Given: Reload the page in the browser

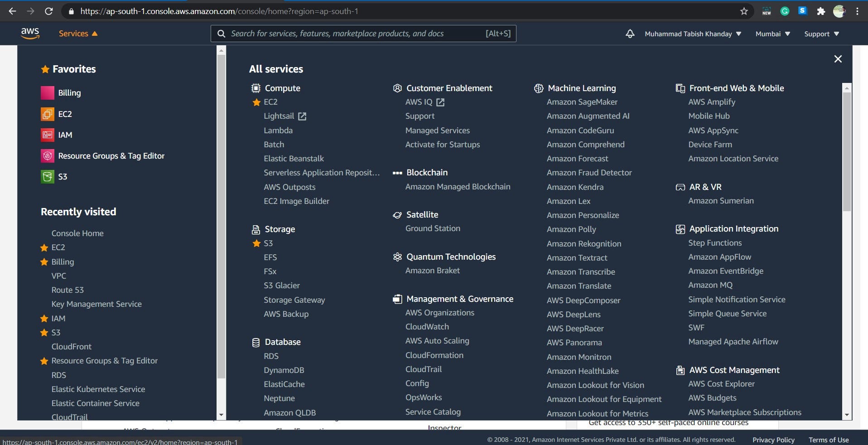Looking at the screenshot, I should (48, 11).
